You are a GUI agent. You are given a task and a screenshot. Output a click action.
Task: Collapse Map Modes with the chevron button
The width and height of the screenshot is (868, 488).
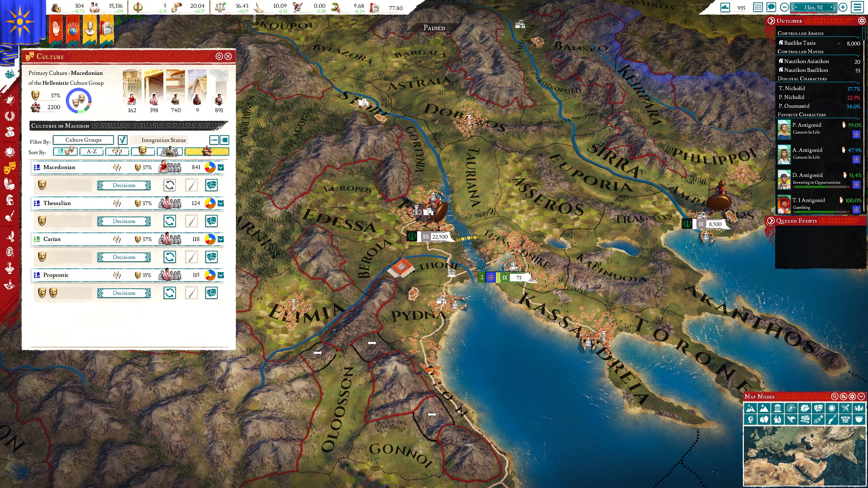[861, 396]
